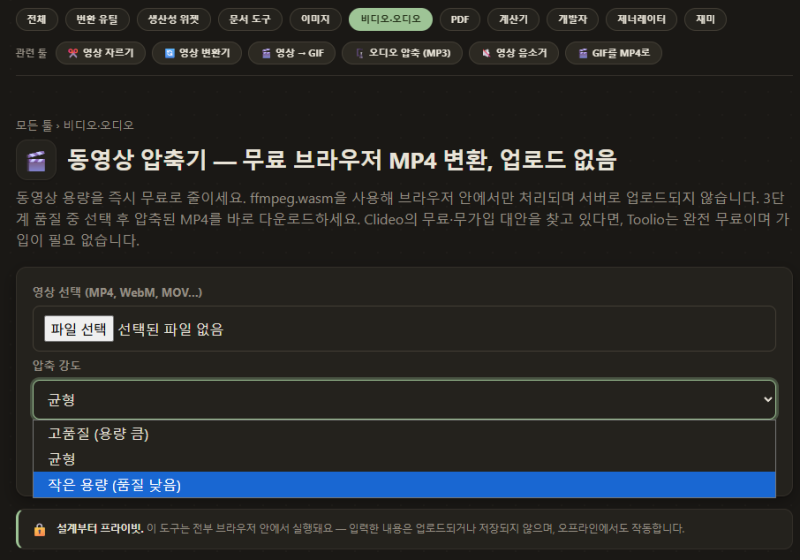Screen dimensions: 800x560
Task: Click the 동영상 압축기 page heading
Action: pyautogui.click(x=342, y=160)
